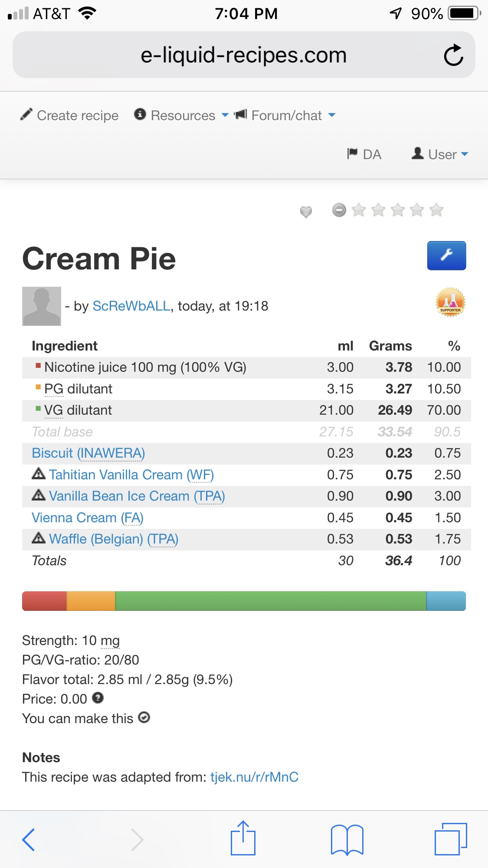Tap the Safari share icon

coord(243,838)
